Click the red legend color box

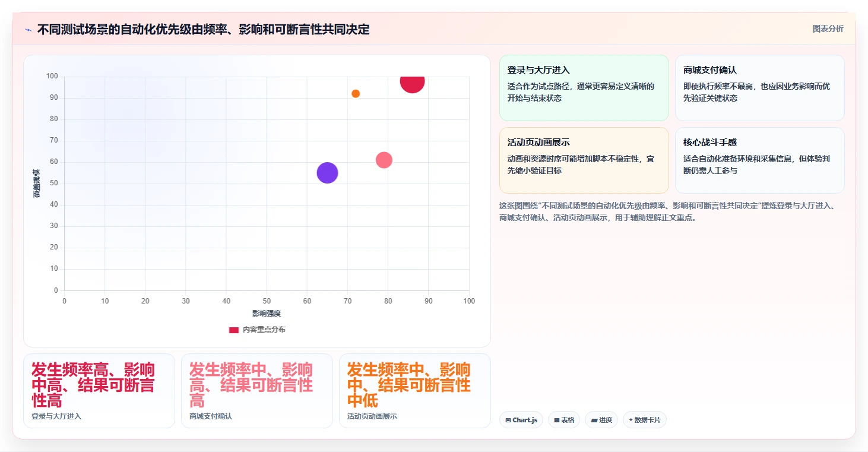(x=234, y=330)
